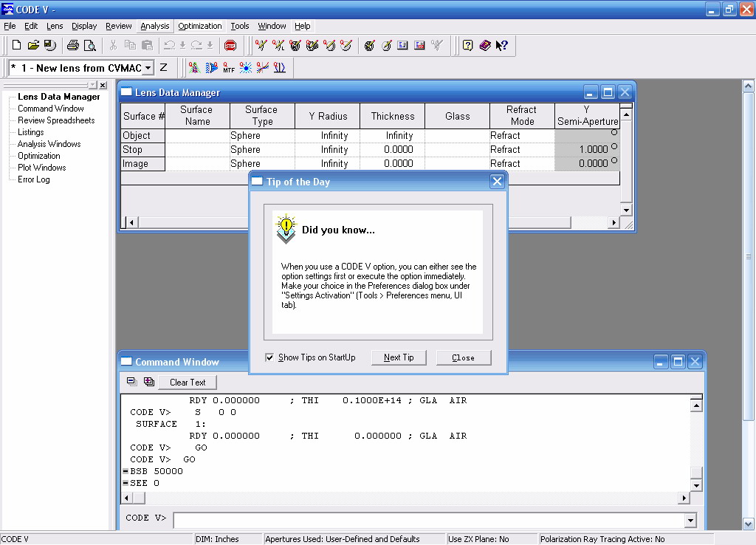Screen dimensions: 756x545
Task: Open the Analysis menu
Action: click(x=155, y=26)
